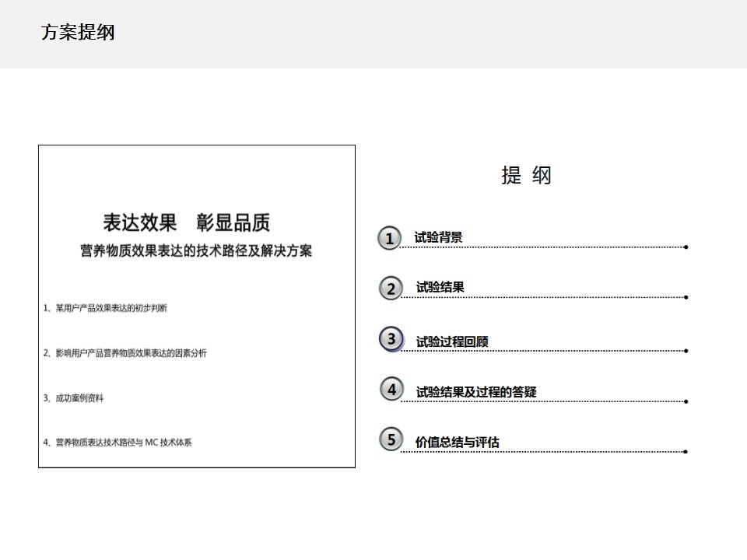Click the number 4 circle icon
This screenshot has width=747, height=560.
tap(392, 389)
